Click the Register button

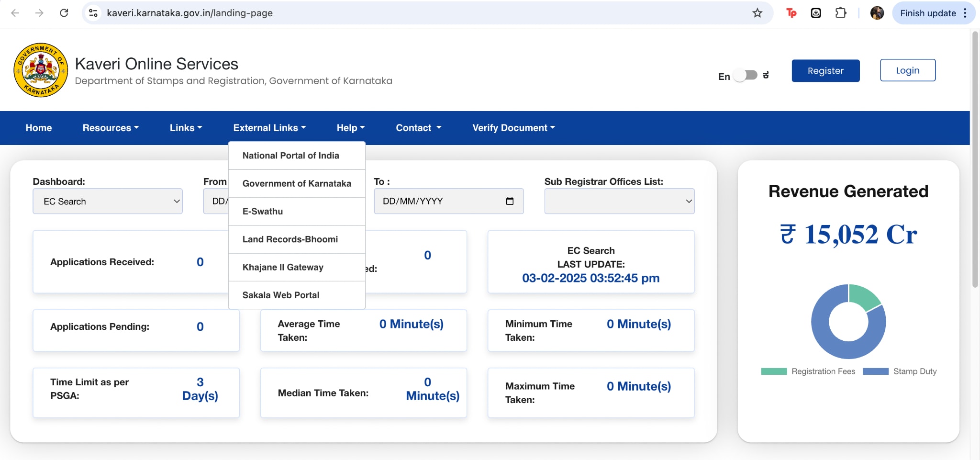click(x=825, y=70)
